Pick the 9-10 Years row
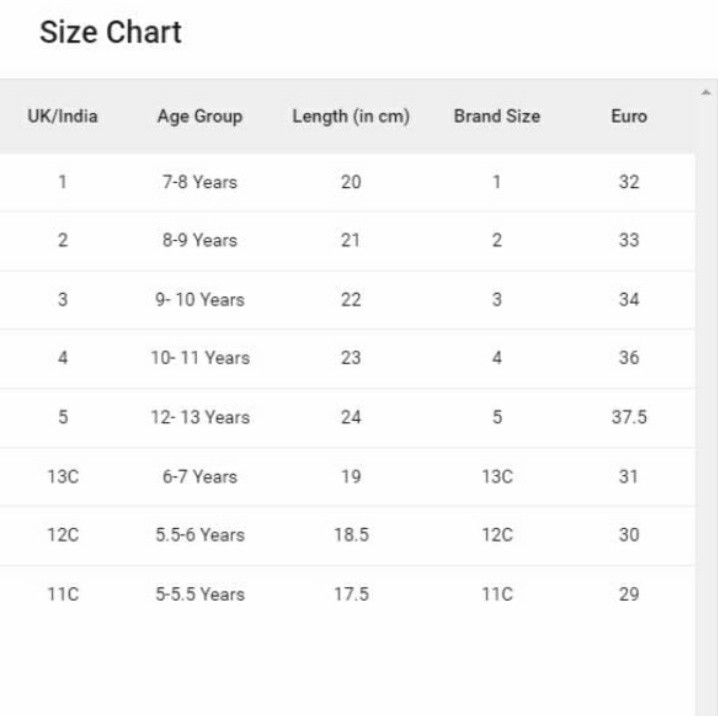This screenshot has width=718, height=716. pos(200,300)
